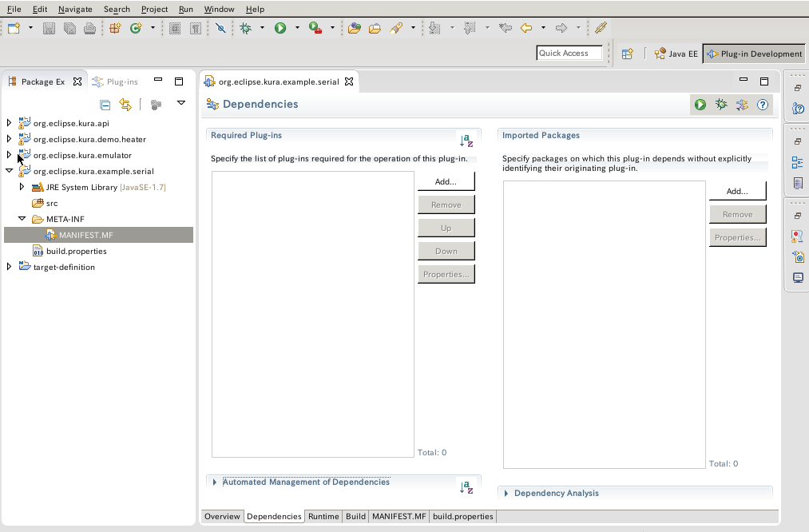This screenshot has height=532, width=809.
Task: Click the Print toolbar icon
Action: tap(89, 29)
